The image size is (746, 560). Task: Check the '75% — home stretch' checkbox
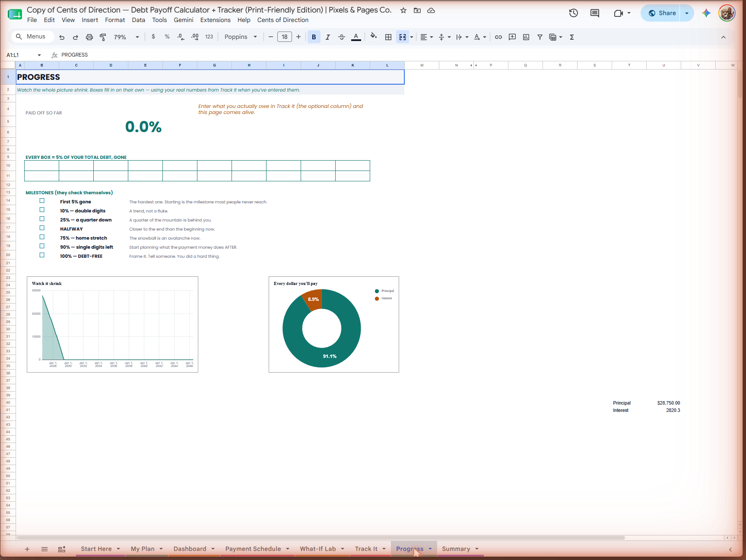point(42,237)
